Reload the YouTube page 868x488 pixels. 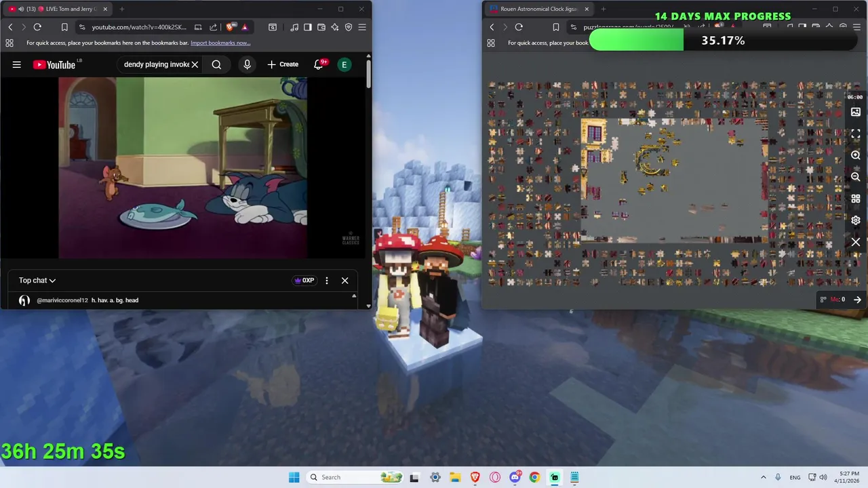click(37, 27)
